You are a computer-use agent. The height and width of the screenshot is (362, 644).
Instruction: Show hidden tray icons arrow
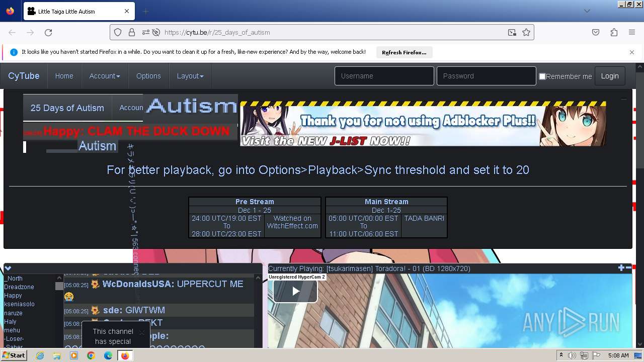(x=561, y=355)
